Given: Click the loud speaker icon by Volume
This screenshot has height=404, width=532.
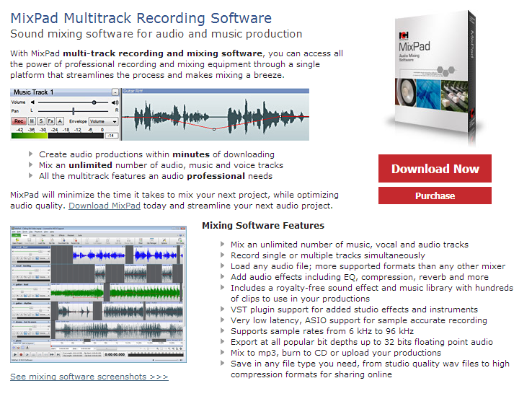Looking at the screenshot, I should click(x=115, y=102).
